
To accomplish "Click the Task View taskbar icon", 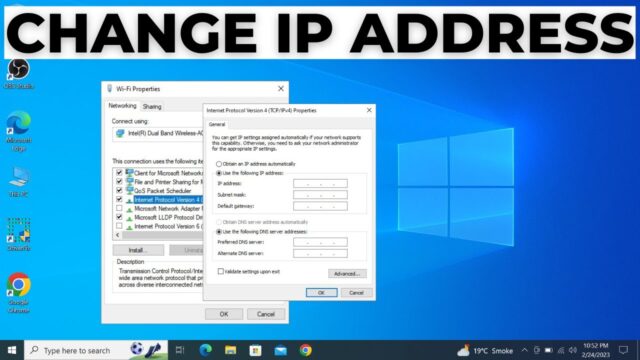I will coord(180,350).
